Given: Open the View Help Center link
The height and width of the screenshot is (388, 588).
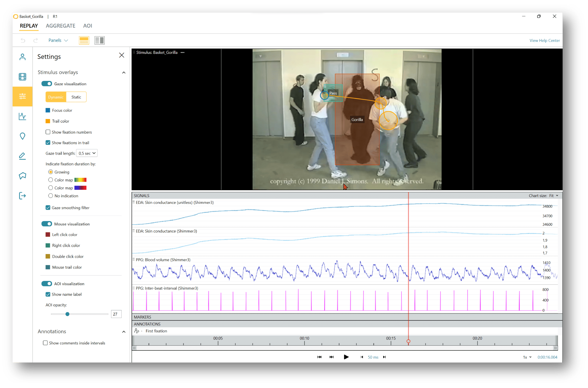Looking at the screenshot, I should point(545,41).
